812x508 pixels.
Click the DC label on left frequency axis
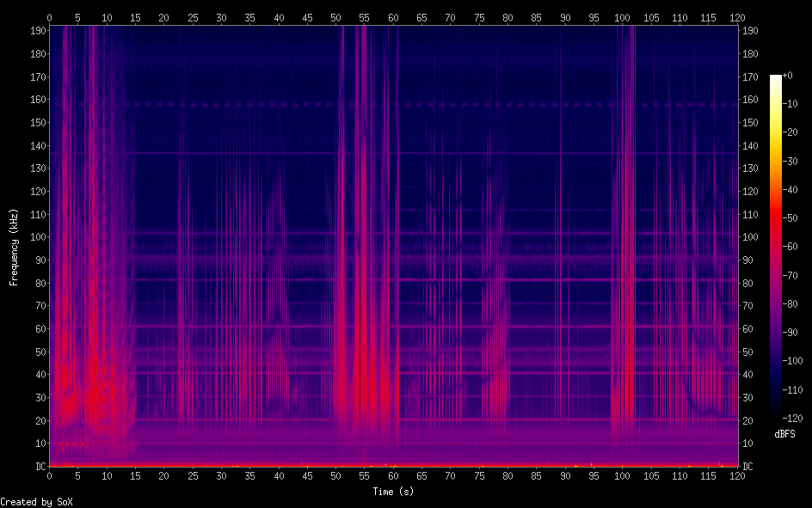click(x=40, y=466)
